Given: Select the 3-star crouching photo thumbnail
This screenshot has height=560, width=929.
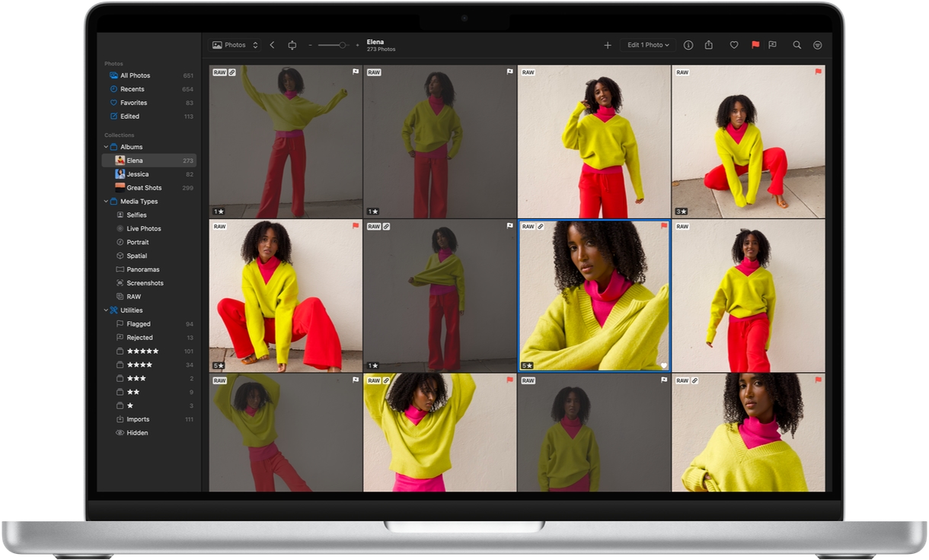Looking at the screenshot, I should coord(749,142).
